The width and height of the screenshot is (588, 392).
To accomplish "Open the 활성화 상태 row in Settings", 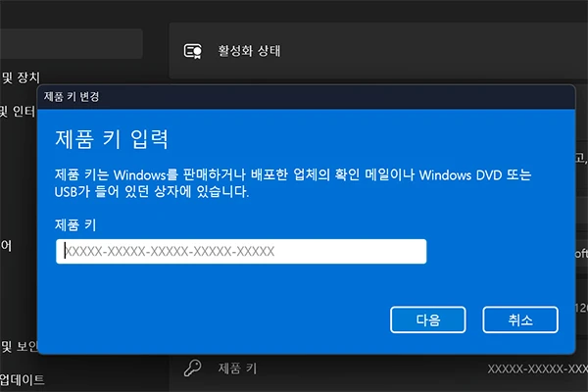I will 378,51.
